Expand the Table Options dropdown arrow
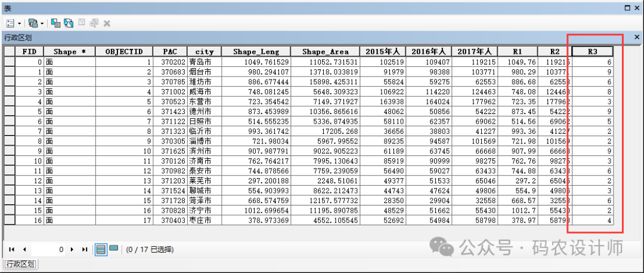Screen dimensions: 644x273 click(20, 23)
